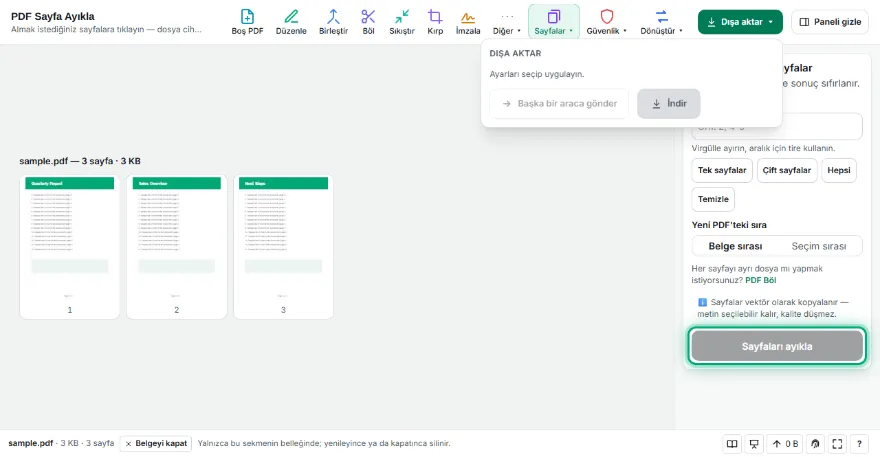
Task: Clear selection with Temizle
Action: pos(713,199)
